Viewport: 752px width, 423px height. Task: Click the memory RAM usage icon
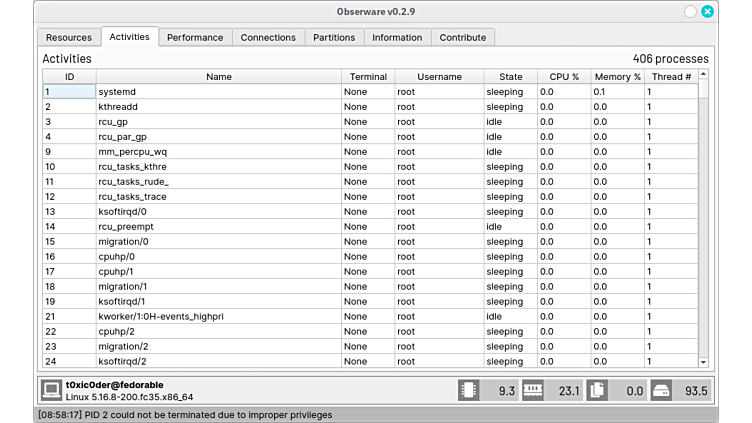[532, 390]
